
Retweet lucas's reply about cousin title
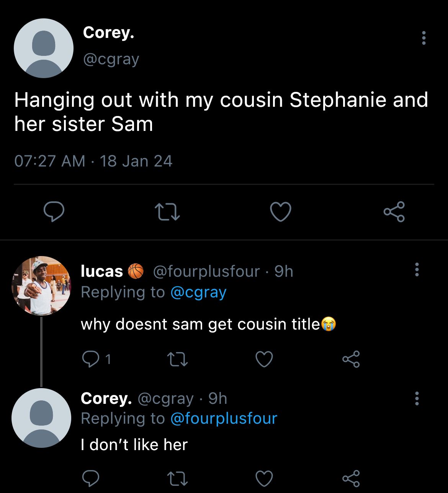(x=178, y=359)
